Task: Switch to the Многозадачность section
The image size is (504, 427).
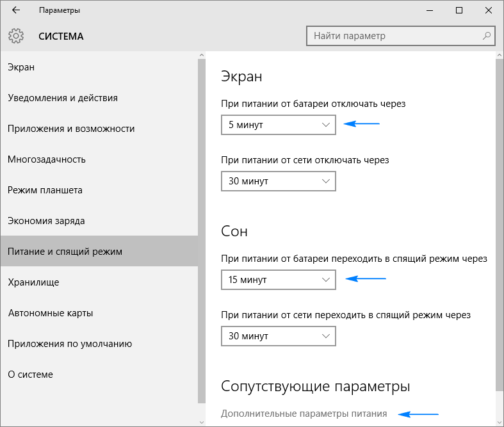Action: click(47, 159)
